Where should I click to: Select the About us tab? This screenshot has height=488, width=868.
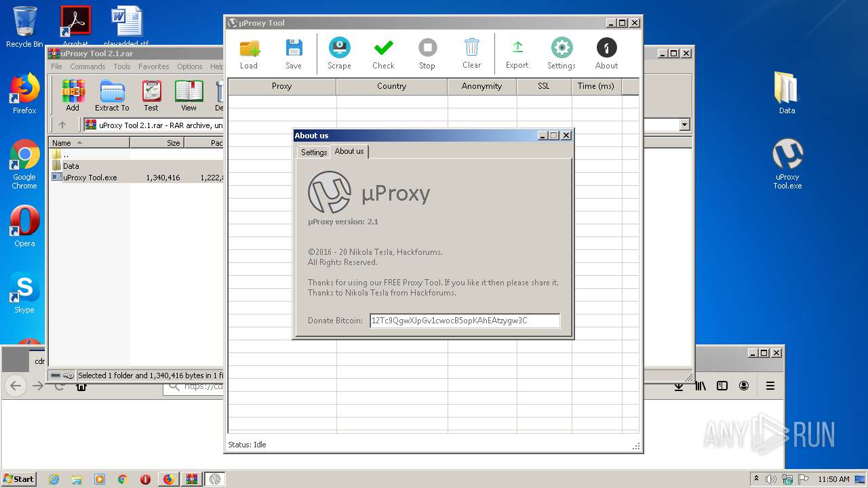[x=349, y=151]
